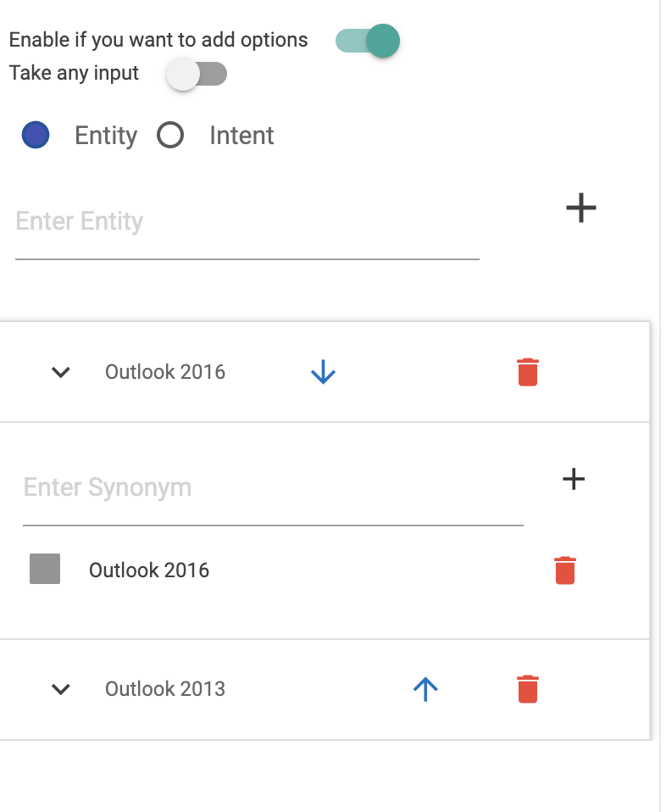Click the Outlook 2016 synonym text
The width and height of the screenshot is (666, 812).
(149, 570)
